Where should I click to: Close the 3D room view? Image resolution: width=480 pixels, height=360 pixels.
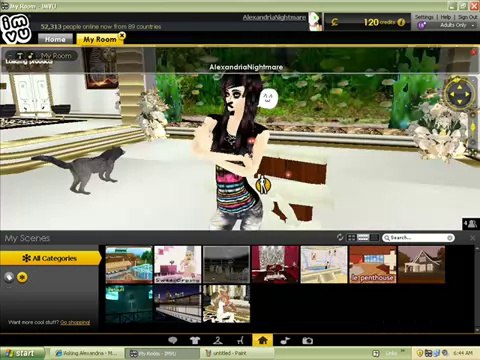pyautogui.click(x=474, y=52)
